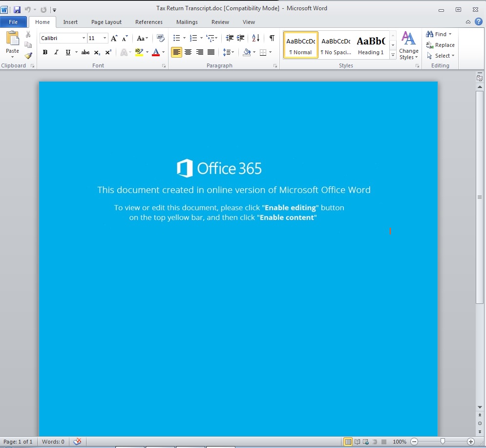This screenshot has height=448, width=486.
Task: Click the Word Help question mark
Action: pyautogui.click(x=479, y=21)
